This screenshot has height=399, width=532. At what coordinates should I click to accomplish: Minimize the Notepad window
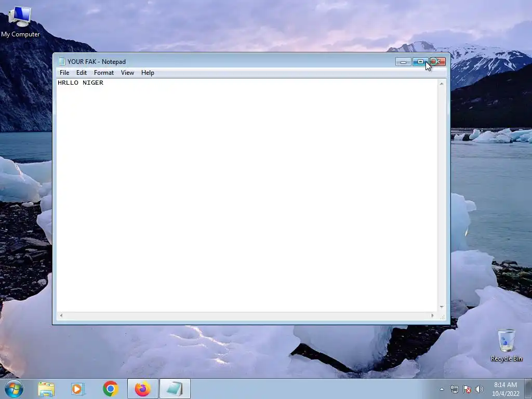(403, 62)
